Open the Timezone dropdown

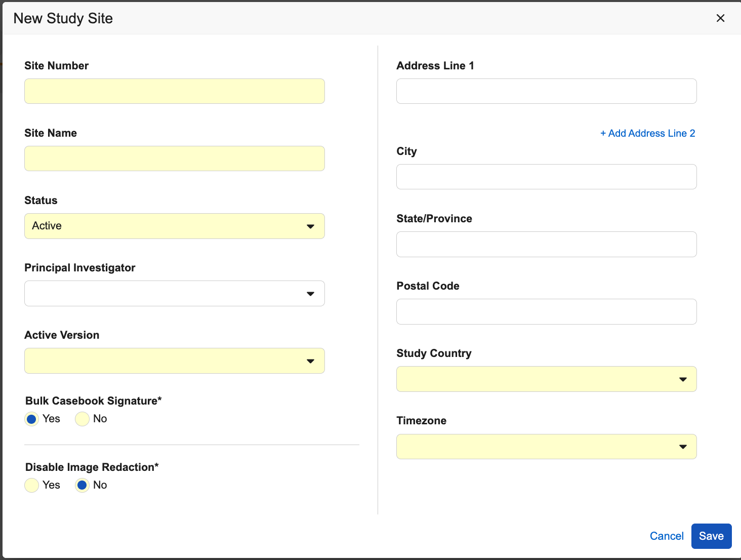pos(546,447)
